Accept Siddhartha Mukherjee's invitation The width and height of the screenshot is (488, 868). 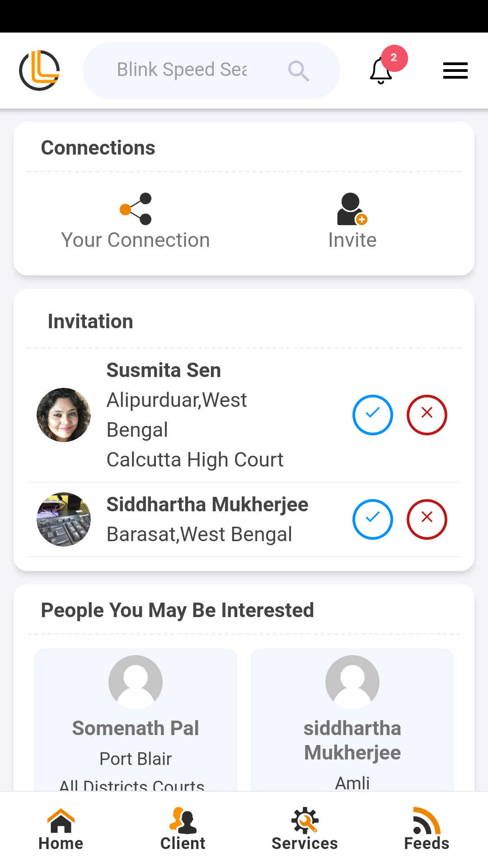tap(372, 519)
